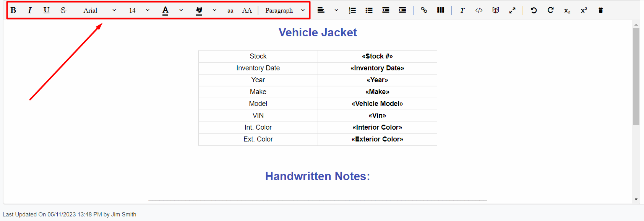Click the «Year» merge field
Image resolution: width=644 pixels, height=221 pixels.
coord(377,80)
